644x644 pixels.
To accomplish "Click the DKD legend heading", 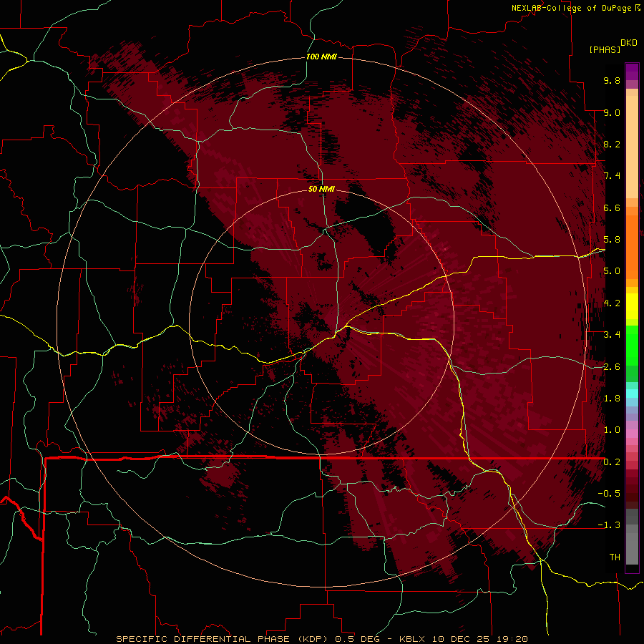I will [x=629, y=43].
